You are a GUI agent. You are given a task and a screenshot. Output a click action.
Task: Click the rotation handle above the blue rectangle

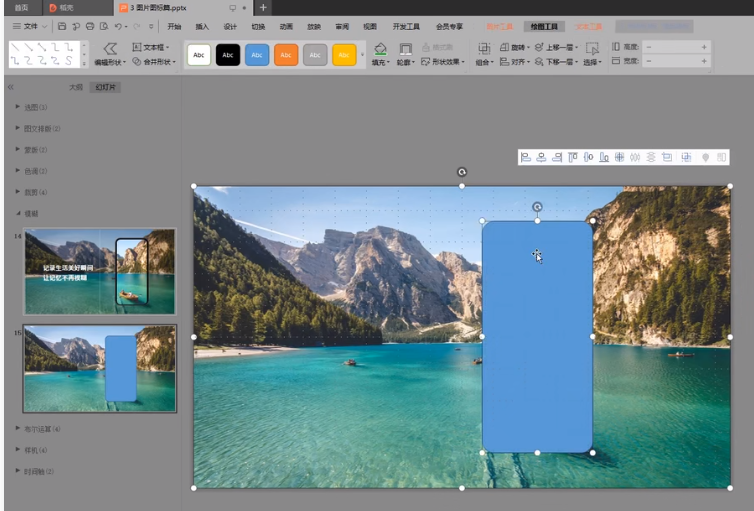pos(537,207)
